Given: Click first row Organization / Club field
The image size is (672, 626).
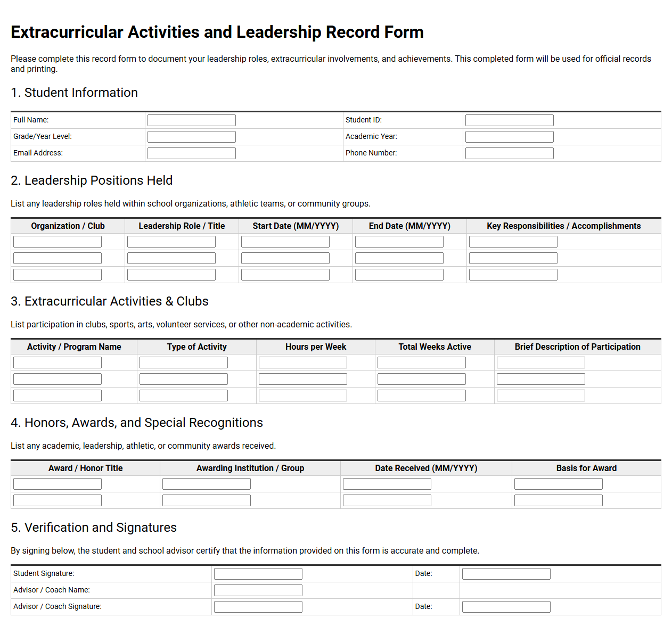Looking at the screenshot, I should (x=58, y=242).
